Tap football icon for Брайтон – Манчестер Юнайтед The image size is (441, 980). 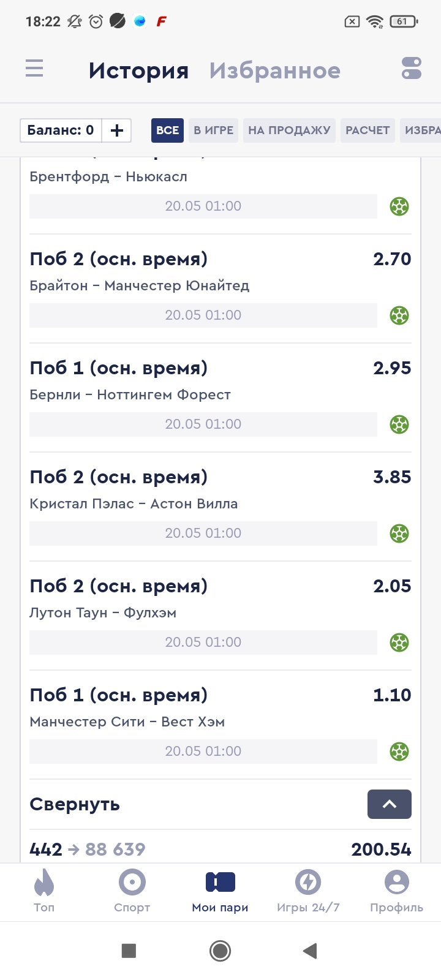399,315
